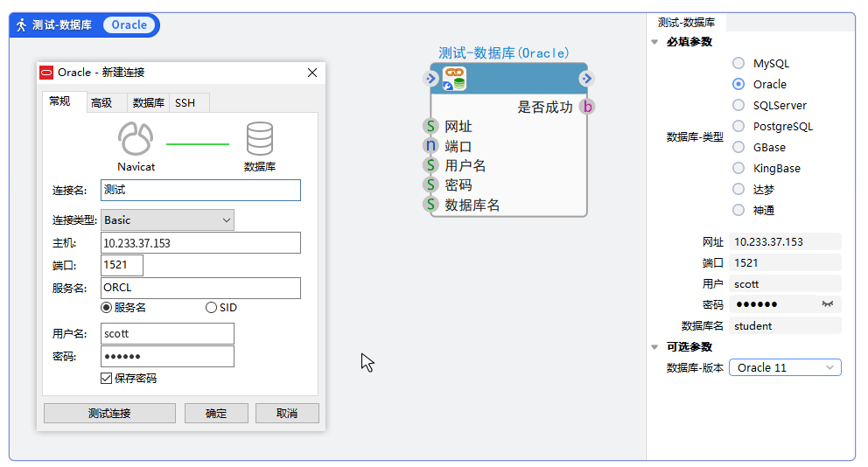Open the Oracle 11 version dropdown

tap(785, 368)
